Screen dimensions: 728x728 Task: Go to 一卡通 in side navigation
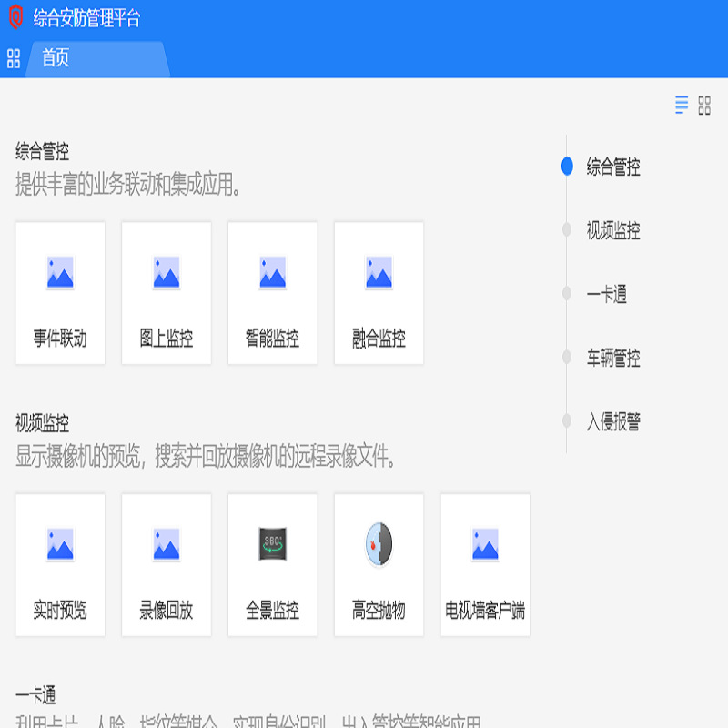coord(606,294)
